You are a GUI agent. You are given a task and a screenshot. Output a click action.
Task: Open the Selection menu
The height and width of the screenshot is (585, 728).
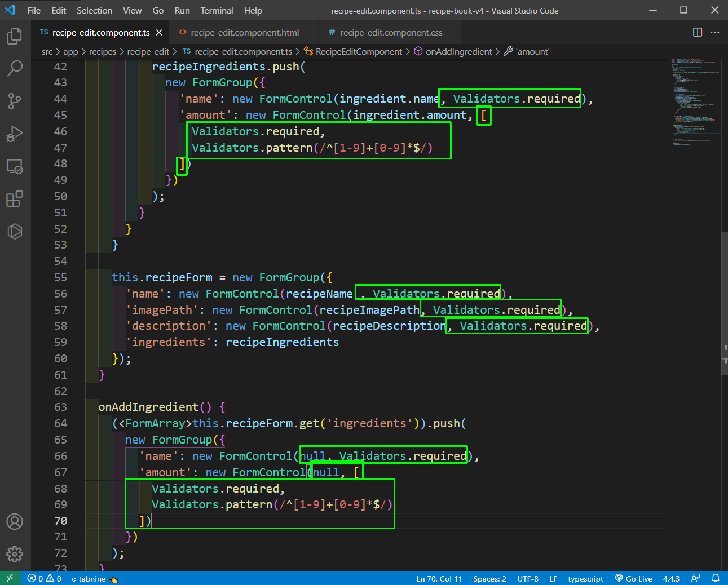[x=95, y=10]
